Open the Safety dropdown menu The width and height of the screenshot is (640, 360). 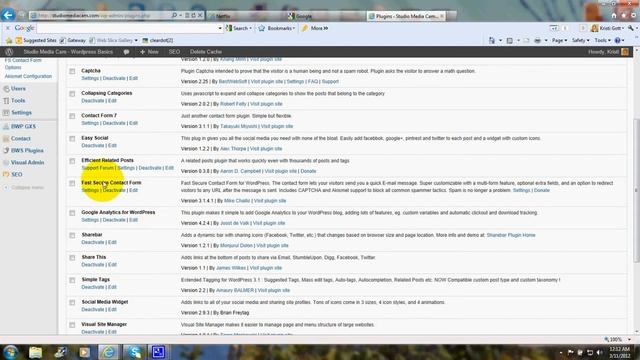[580, 40]
